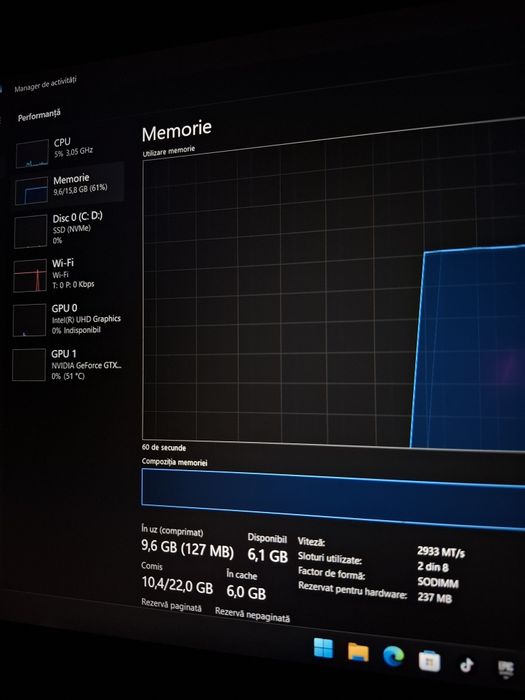Viewport: 525px width, 700px height.
Task: Click the În cache 6,0 GB value
Action: [x=246, y=592]
